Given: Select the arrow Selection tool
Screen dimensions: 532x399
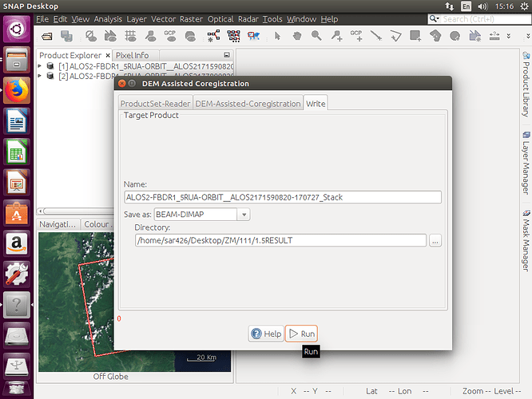Looking at the screenshot, I should click(277, 36).
